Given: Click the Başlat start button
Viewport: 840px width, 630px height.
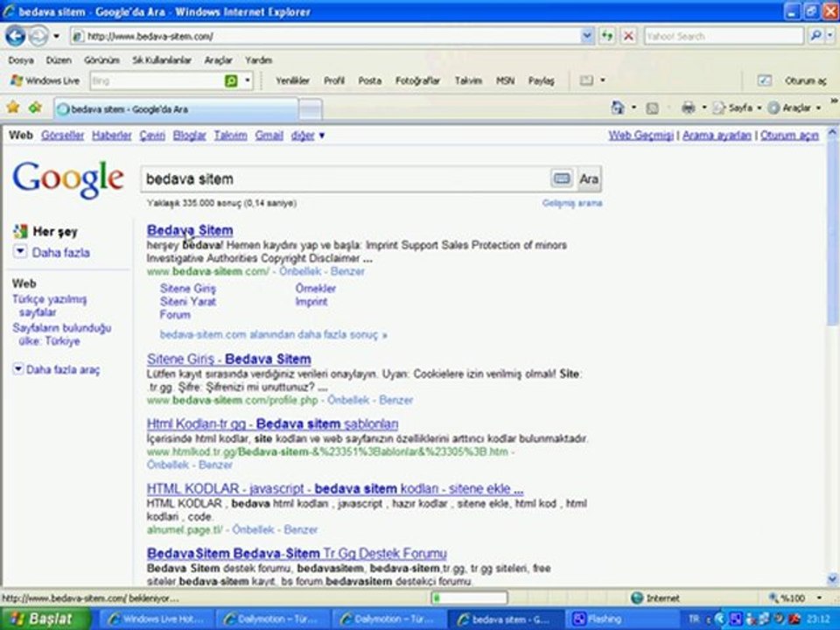Looking at the screenshot, I should pos(45,619).
